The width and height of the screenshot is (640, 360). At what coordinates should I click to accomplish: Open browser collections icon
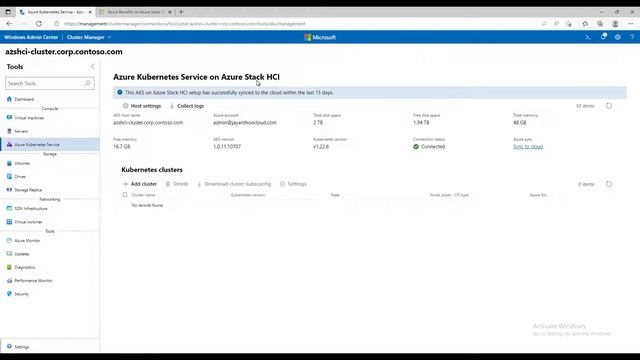(x=600, y=24)
